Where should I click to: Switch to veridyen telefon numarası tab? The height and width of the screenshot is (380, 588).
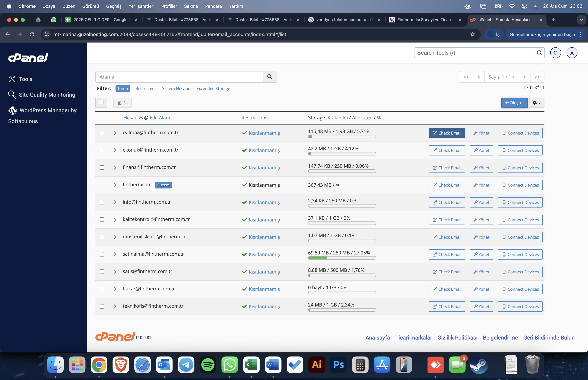(345, 20)
